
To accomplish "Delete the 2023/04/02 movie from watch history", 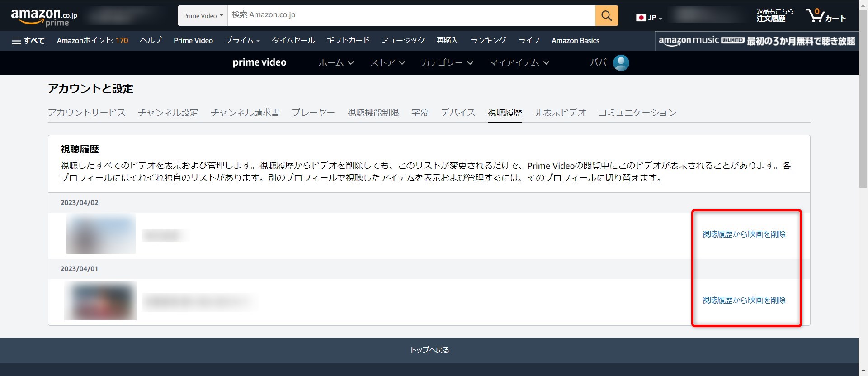I will pyautogui.click(x=744, y=234).
